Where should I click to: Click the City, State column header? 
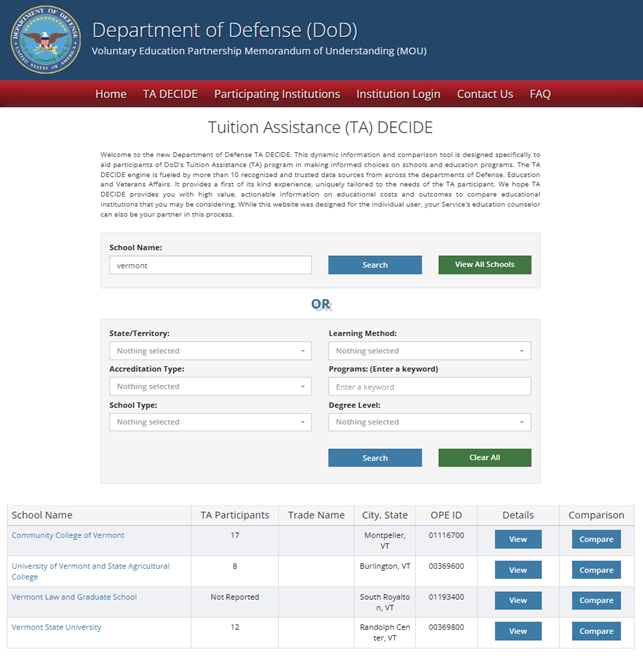click(385, 515)
